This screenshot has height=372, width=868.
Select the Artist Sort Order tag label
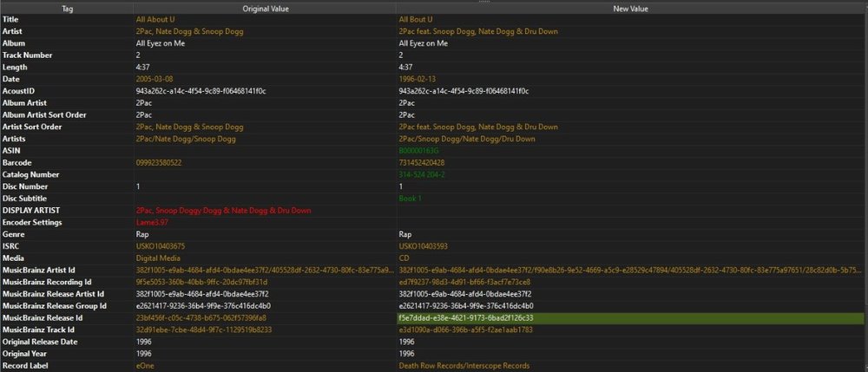coord(32,127)
